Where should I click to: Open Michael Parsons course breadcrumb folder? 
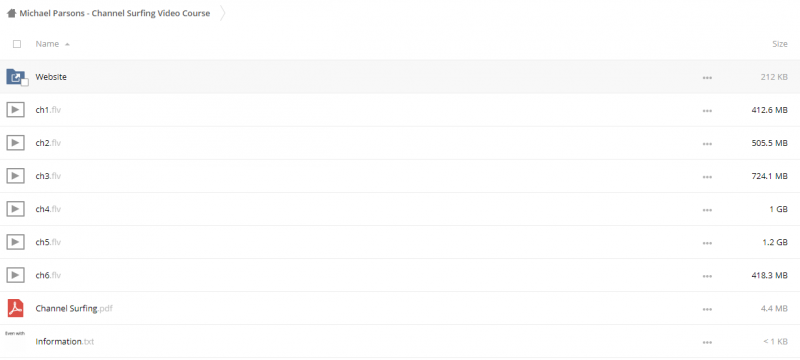click(115, 14)
